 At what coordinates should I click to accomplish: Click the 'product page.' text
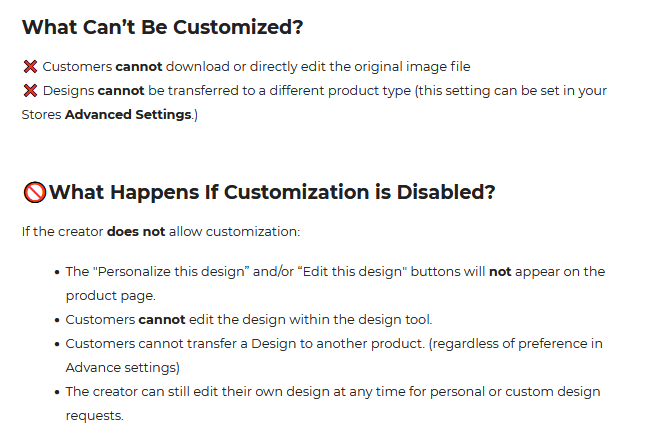pyautogui.click(x=110, y=296)
